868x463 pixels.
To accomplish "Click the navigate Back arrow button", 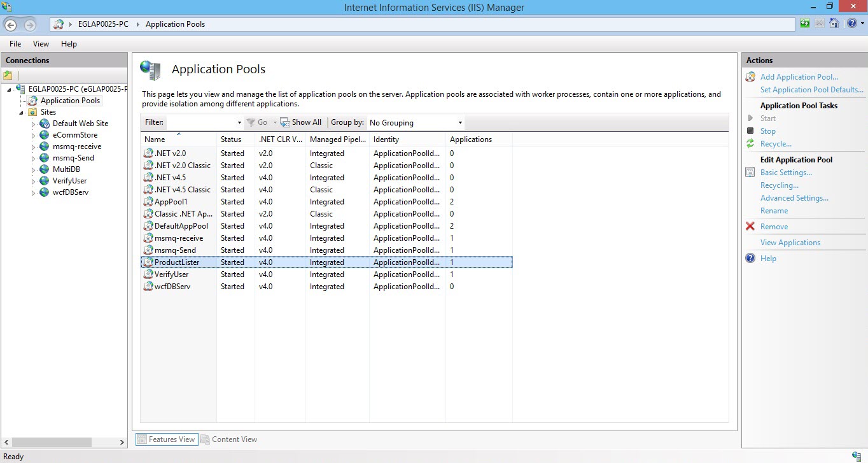I will click(11, 25).
